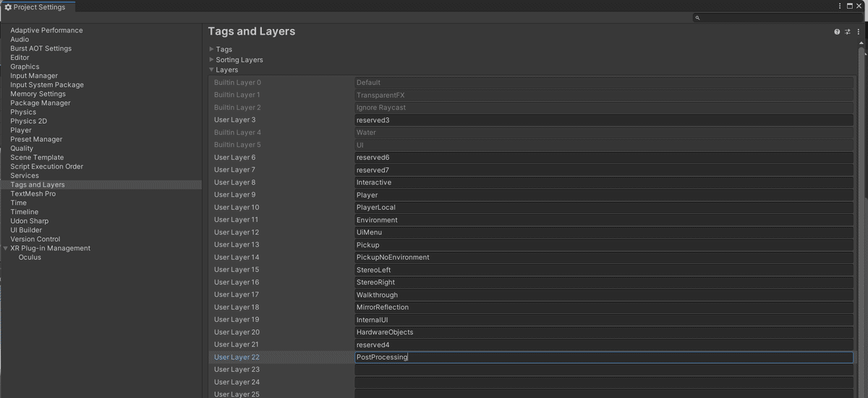Image resolution: width=868 pixels, height=398 pixels.
Task: Click the MirrorReflection layer field
Action: coord(604,307)
